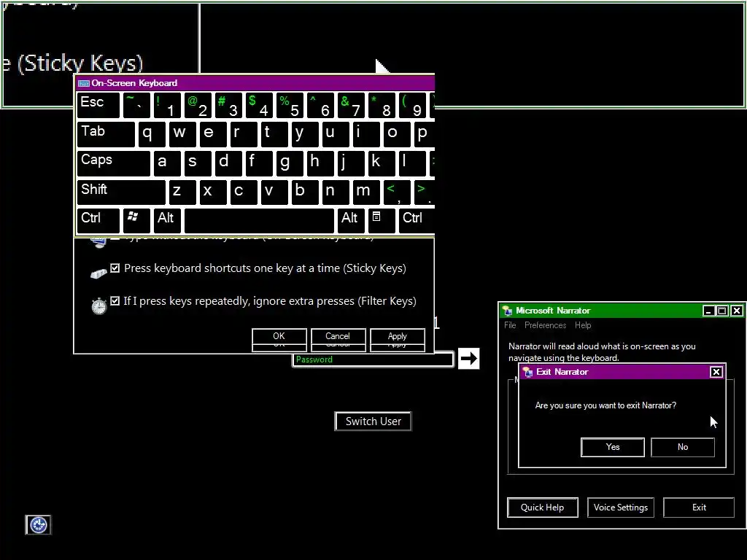Click the @ 2 key on On-Screen Keyboard
Screen dimensions: 747x560
[198, 105]
